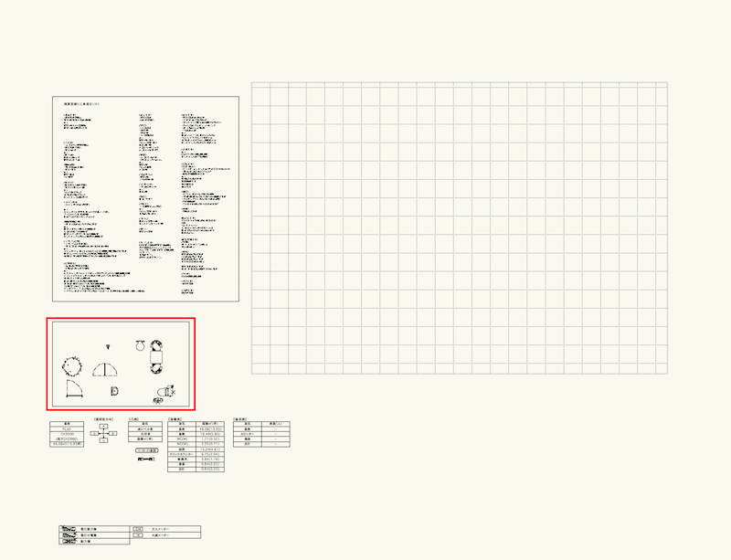Click the gas meter legend box
Viewport: 731px width, 560px height.
(138, 529)
